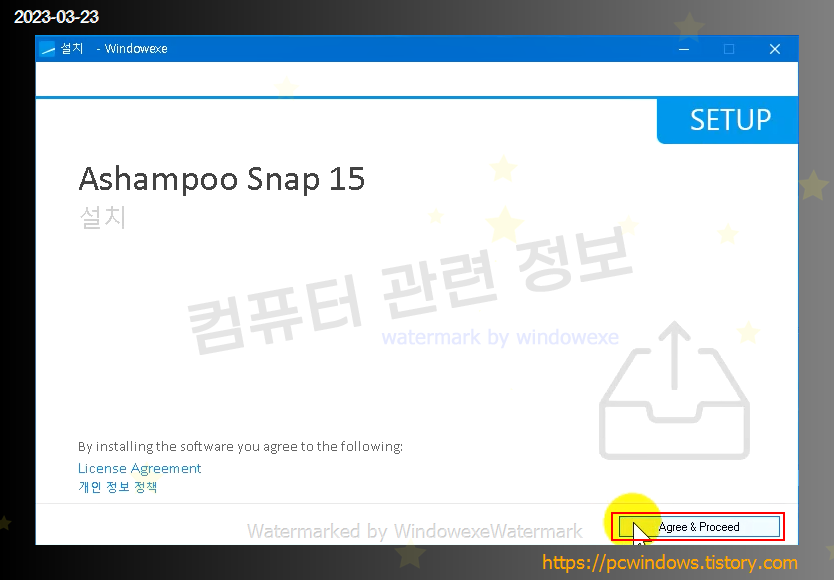The height and width of the screenshot is (580, 834).
Task: Open the License Agreement link
Action: 139,468
